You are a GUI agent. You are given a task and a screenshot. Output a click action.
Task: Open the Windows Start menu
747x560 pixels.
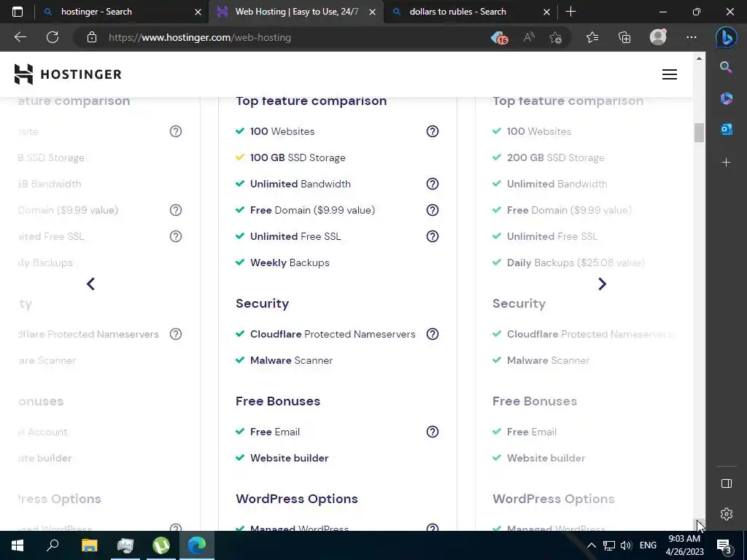tap(18, 545)
